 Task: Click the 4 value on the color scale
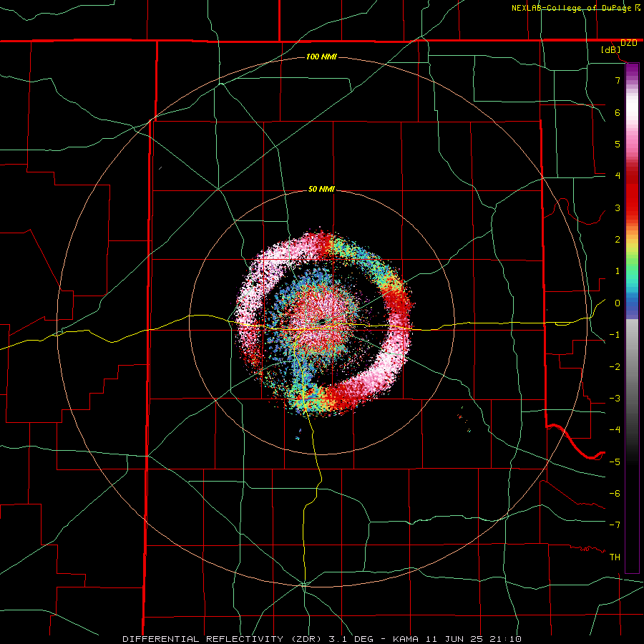[x=618, y=176]
